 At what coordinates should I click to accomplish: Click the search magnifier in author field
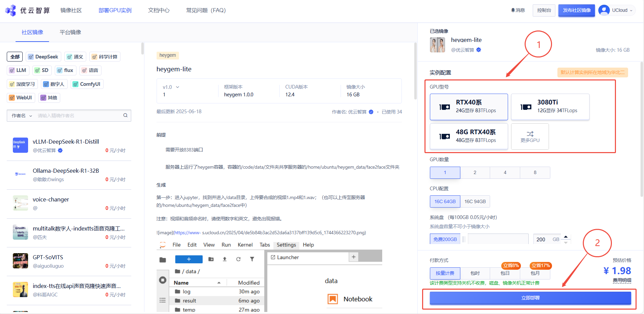tap(125, 116)
